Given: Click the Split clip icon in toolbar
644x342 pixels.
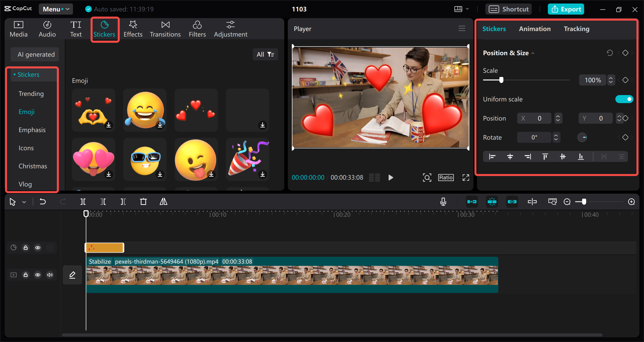Looking at the screenshot, I should [83, 201].
